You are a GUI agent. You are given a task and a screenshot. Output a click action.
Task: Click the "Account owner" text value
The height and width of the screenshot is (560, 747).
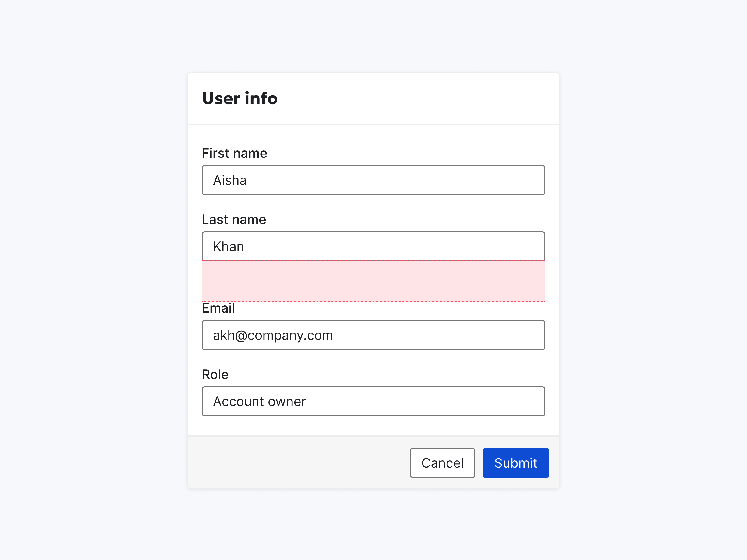259,401
